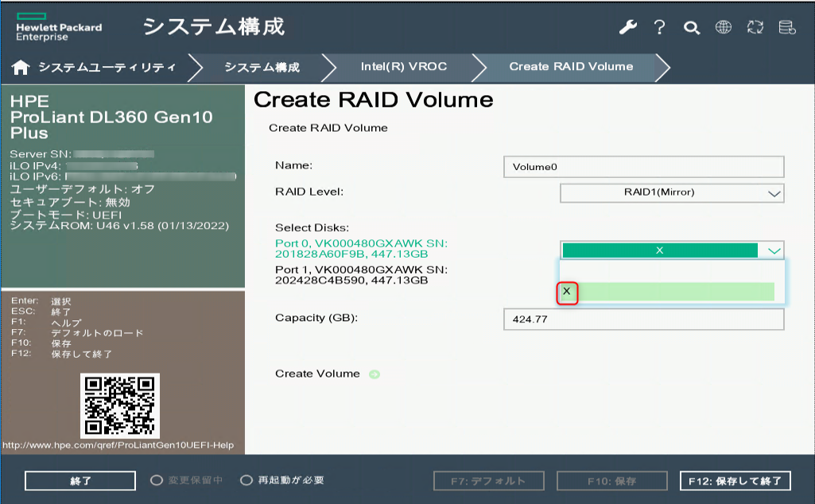Click F12: 保存して終了 button

click(x=735, y=481)
